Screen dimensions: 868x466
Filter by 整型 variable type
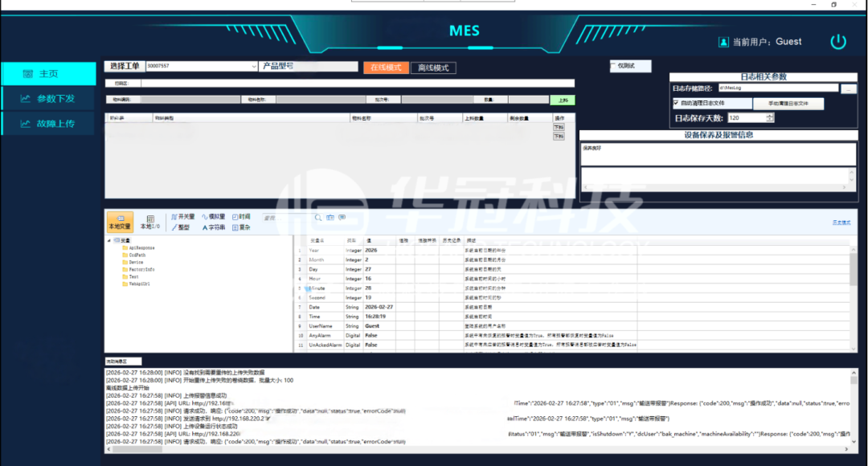click(181, 227)
